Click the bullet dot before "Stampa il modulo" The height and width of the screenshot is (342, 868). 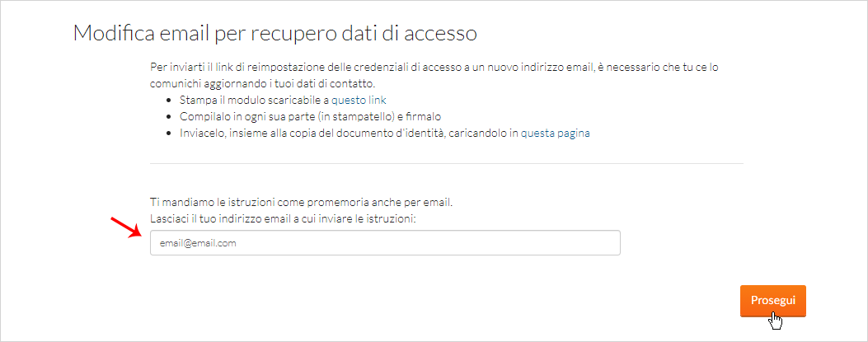[x=169, y=101]
